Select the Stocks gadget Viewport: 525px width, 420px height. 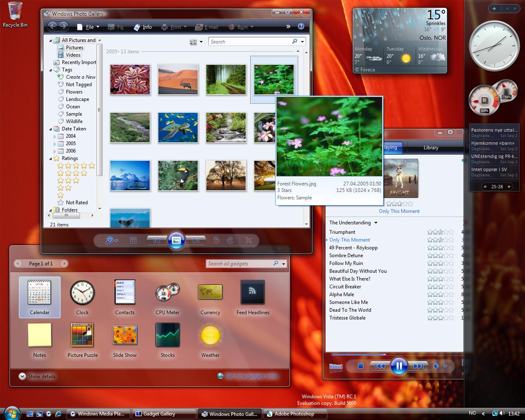tap(167, 340)
